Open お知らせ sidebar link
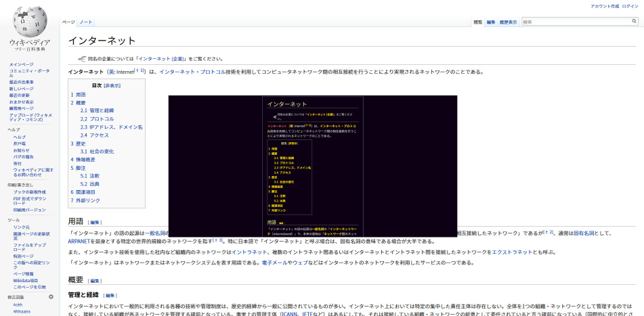Image resolution: width=644 pixels, height=316 pixels. tap(21, 150)
